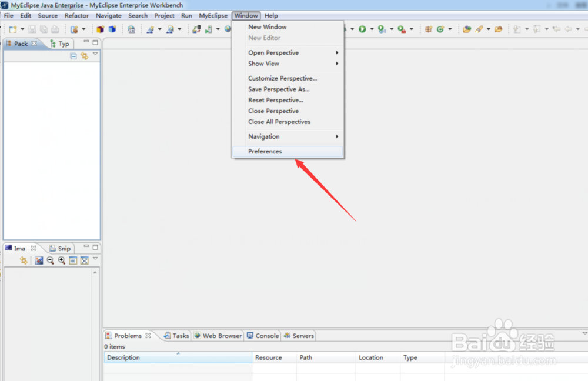Maximize the Package Explorer panel

point(96,42)
